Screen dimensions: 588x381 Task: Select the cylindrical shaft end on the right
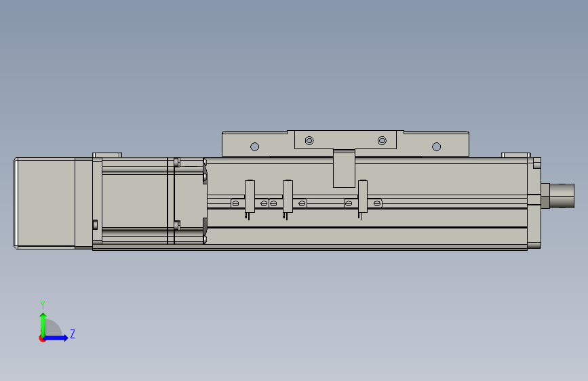click(562, 195)
